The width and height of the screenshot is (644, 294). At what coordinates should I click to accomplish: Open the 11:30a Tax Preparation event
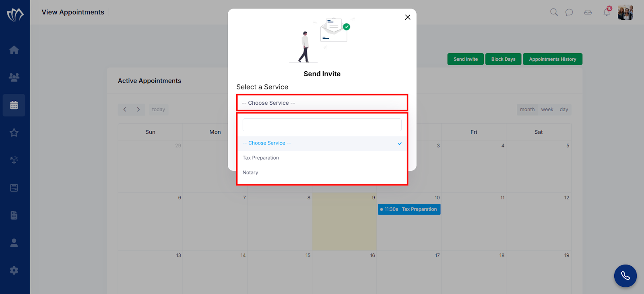(409, 209)
